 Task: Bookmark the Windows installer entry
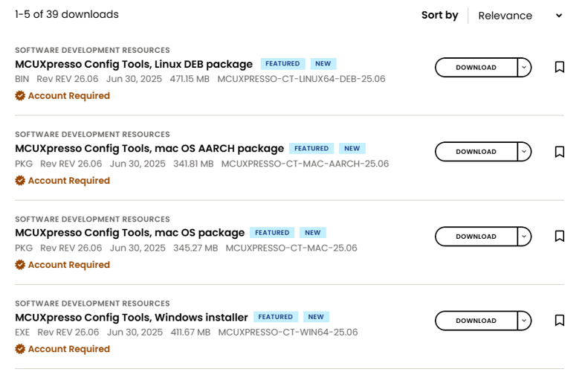click(x=560, y=321)
